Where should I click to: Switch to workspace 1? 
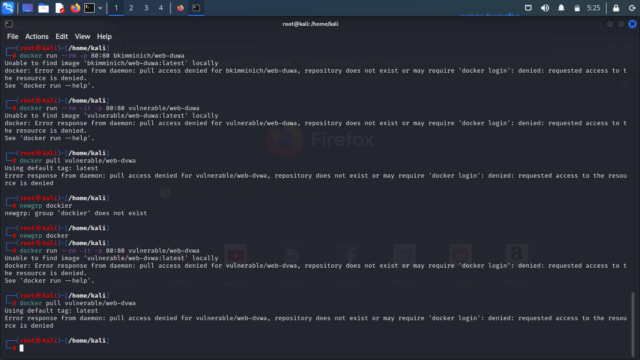pyautogui.click(x=116, y=8)
